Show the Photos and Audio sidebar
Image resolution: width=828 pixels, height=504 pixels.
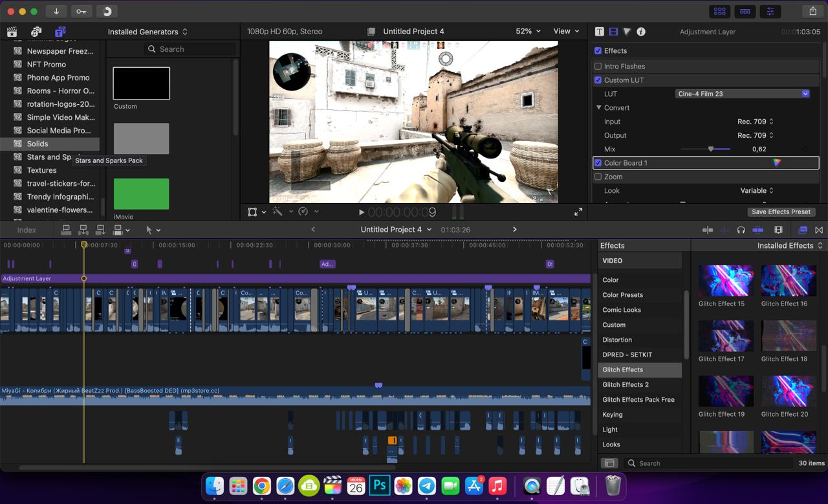(x=36, y=32)
